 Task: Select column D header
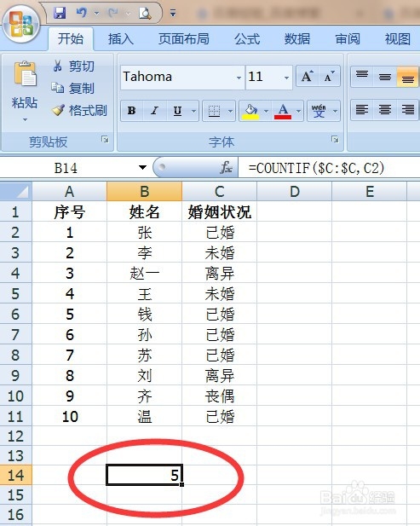tap(295, 192)
